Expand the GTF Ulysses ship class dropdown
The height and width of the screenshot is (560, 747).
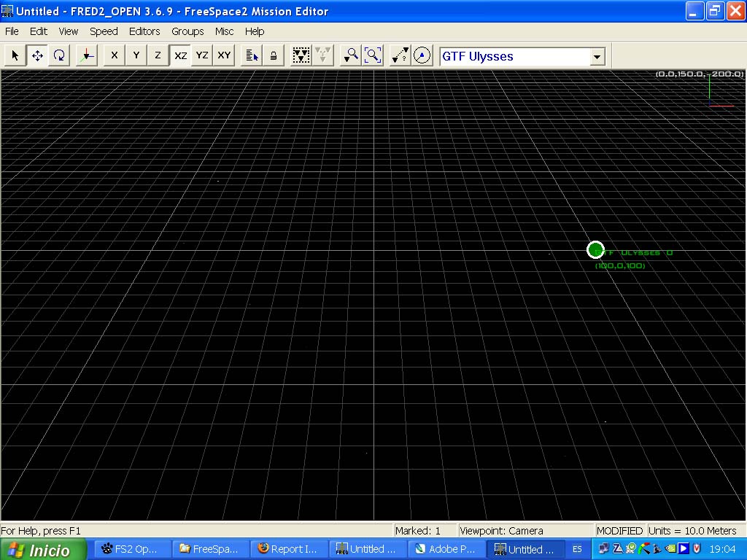(x=597, y=57)
